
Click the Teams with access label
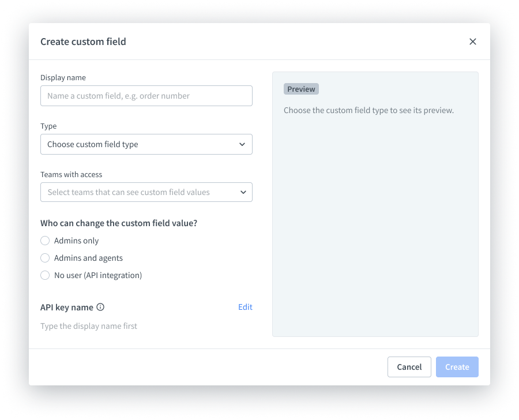(71, 174)
